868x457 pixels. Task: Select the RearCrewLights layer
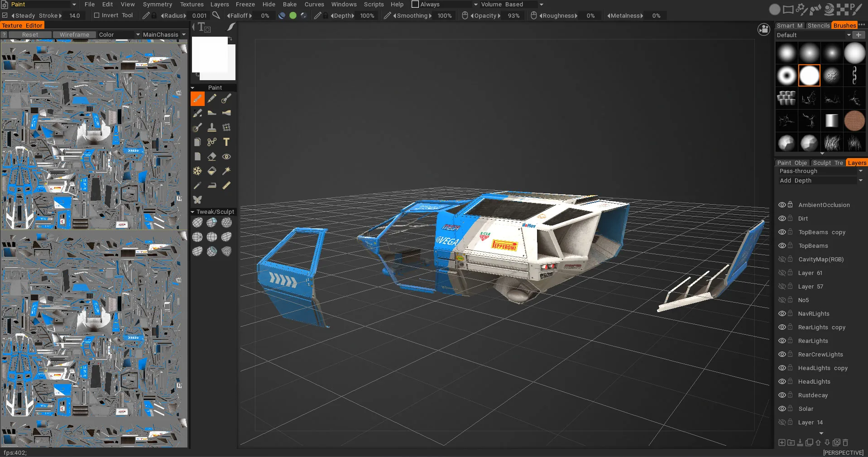pyautogui.click(x=820, y=354)
